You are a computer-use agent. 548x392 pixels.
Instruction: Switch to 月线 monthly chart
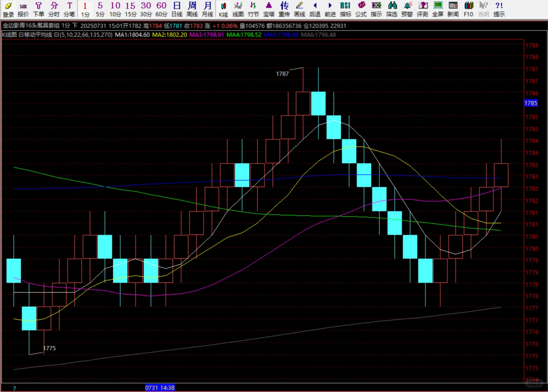click(208, 9)
